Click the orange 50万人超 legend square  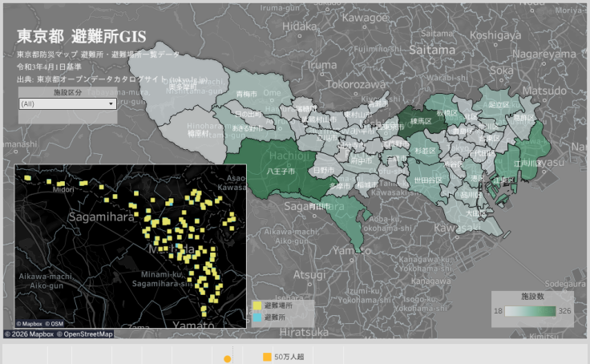[267, 357]
